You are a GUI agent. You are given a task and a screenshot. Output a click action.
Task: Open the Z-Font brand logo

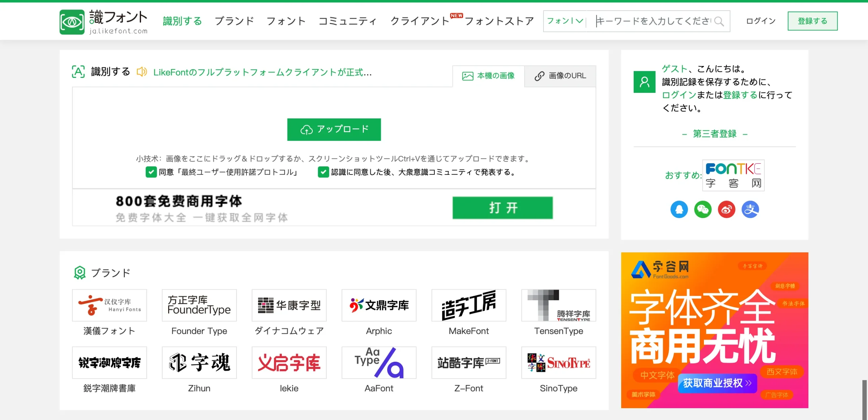point(469,362)
